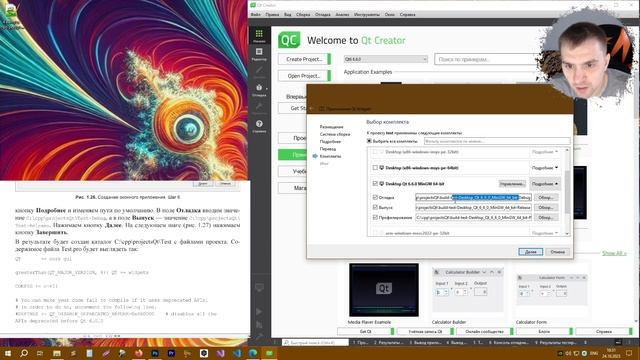Screen dimensions: 640x360
Task: Check the Desktop x86-windows-msys-pe-64bit kit
Action: (375, 168)
